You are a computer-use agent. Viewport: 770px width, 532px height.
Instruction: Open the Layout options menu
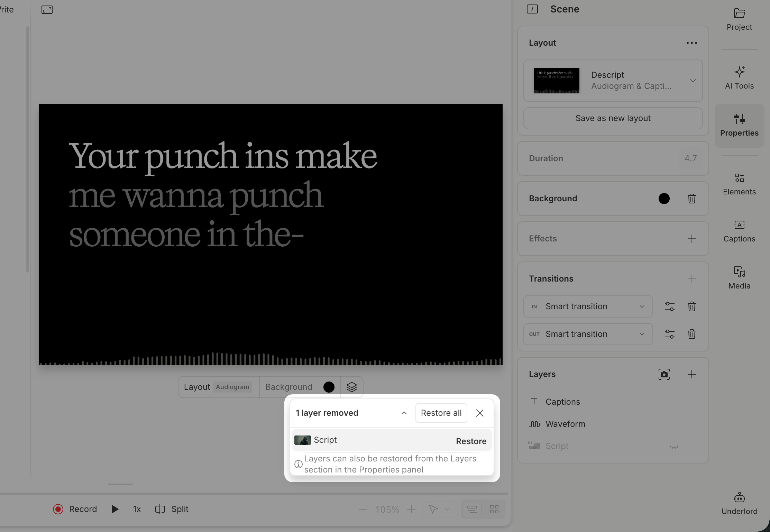tap(691, 43)
